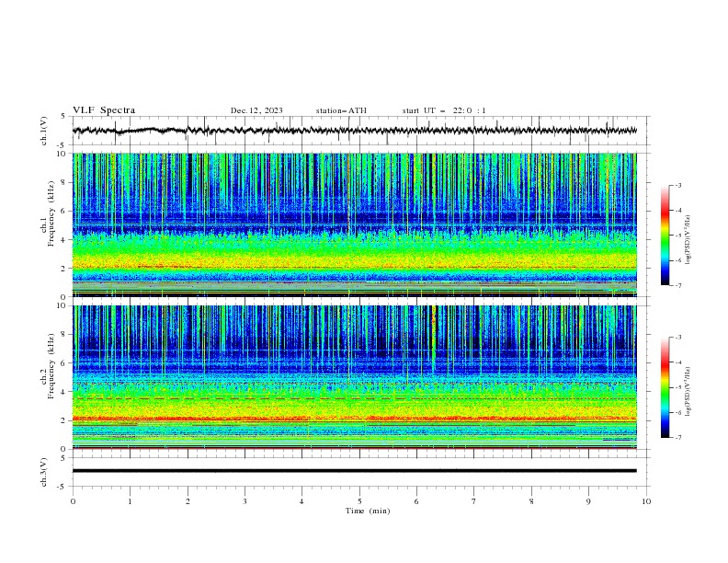The width and height of the screenshot is (728, 563).
Task: Click the ch.2 spectrogram panel
Action: pyautogui.click(x=355, y=377)
